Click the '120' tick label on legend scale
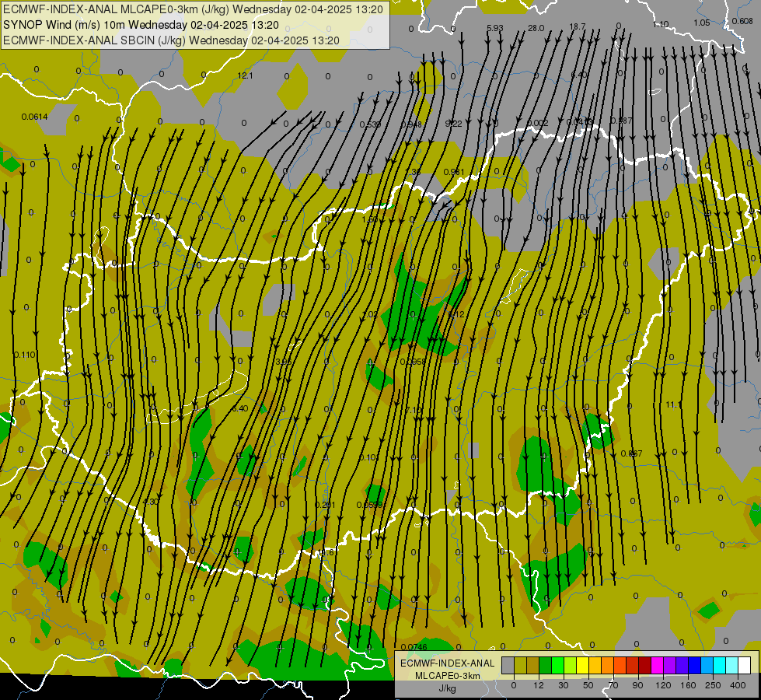The image size is (761, 700). pos(664,685)
